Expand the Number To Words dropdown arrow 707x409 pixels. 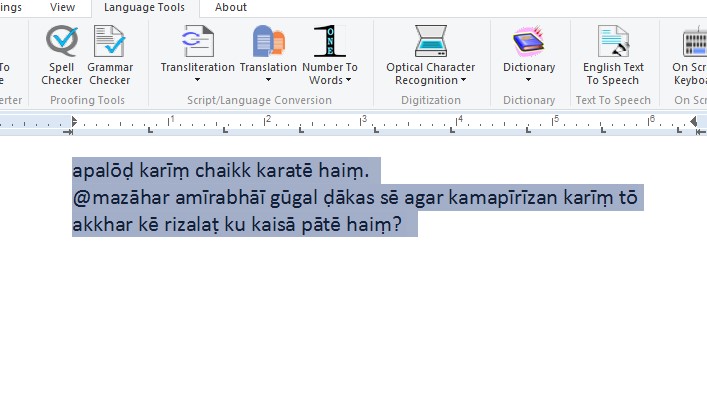[x=348, y=81]
